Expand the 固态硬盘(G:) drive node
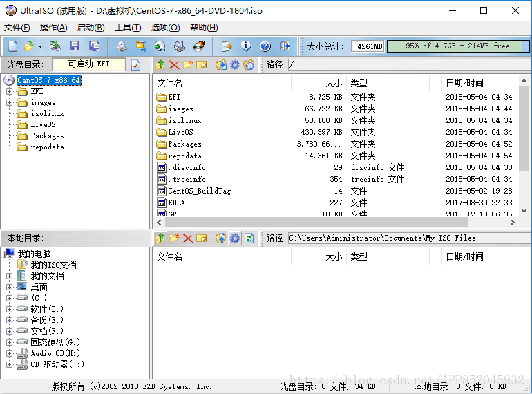The width and height of the screenshot is (532, 394). tap(9, 342)
